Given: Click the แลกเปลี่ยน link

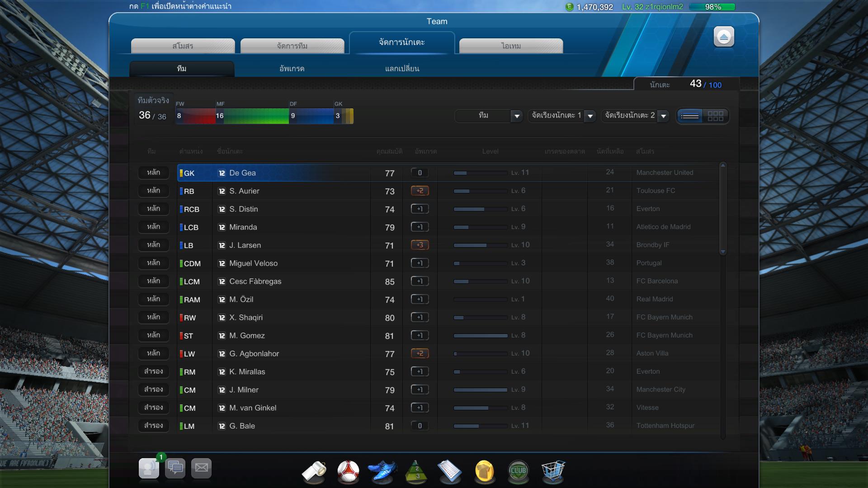Looking at the screenshot, I should pyautogui.click(x=402, y=69).
